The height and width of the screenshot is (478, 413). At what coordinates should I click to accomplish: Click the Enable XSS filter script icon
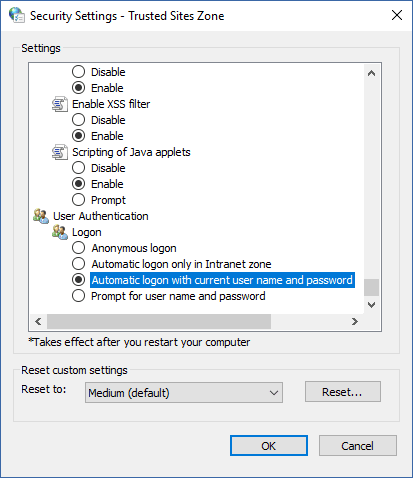click(60, 104)
